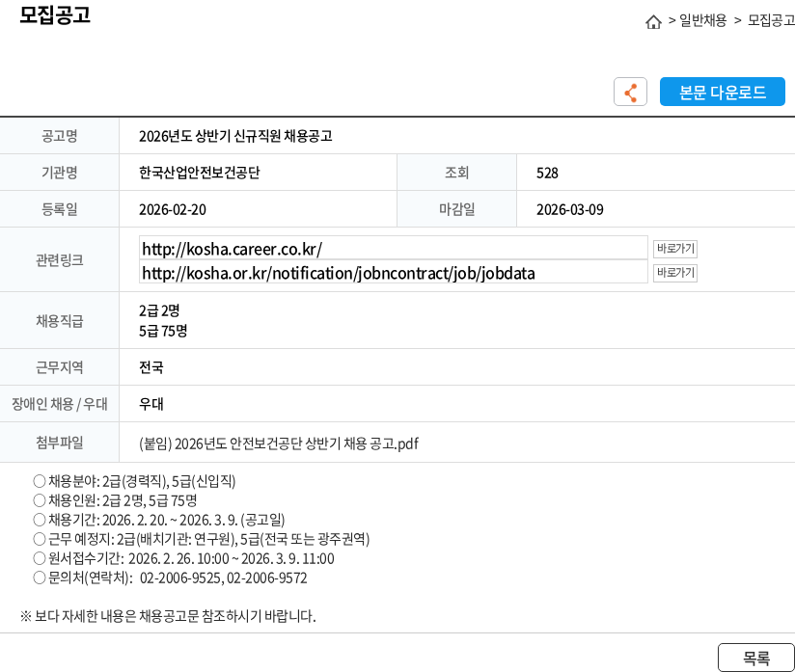Image resolution: width=795 pixels, height=672 pixels.
Task: Click the 근무지역 row label
Action: click(x=59, y=367)
